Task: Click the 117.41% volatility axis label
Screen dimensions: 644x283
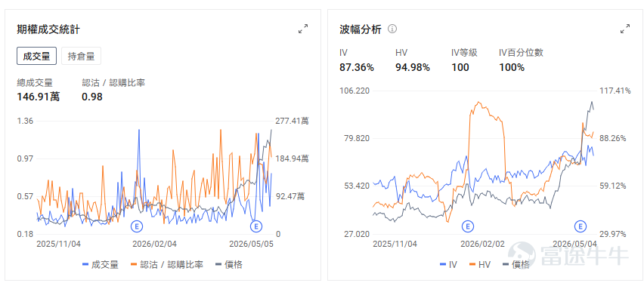Action: [x=615, y=91]
